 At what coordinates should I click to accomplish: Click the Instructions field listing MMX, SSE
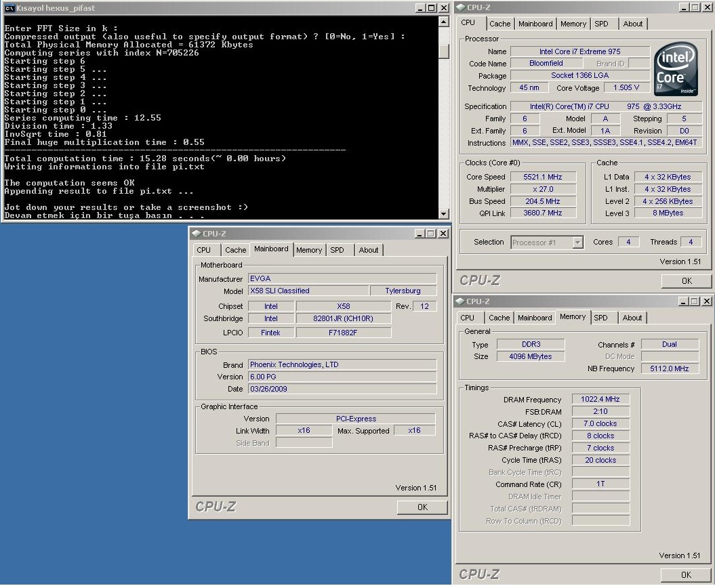coord(605,143)
